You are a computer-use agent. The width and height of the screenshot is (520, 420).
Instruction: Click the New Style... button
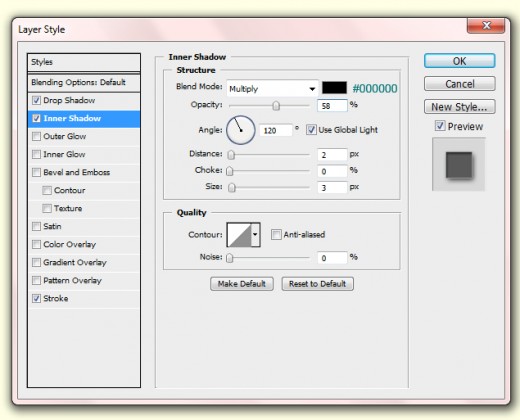coord(460,107)
